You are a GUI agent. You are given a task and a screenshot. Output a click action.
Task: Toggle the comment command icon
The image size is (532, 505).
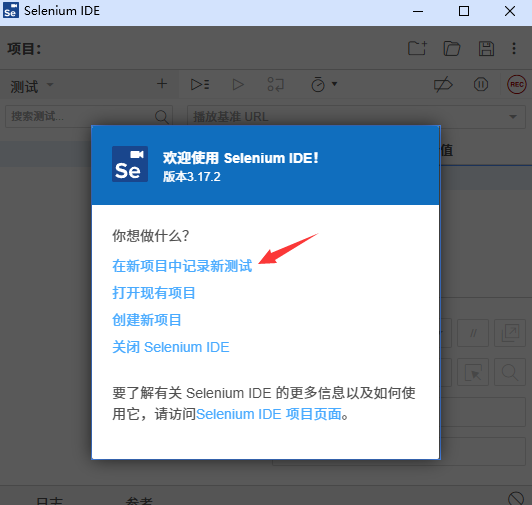[473, 333]
